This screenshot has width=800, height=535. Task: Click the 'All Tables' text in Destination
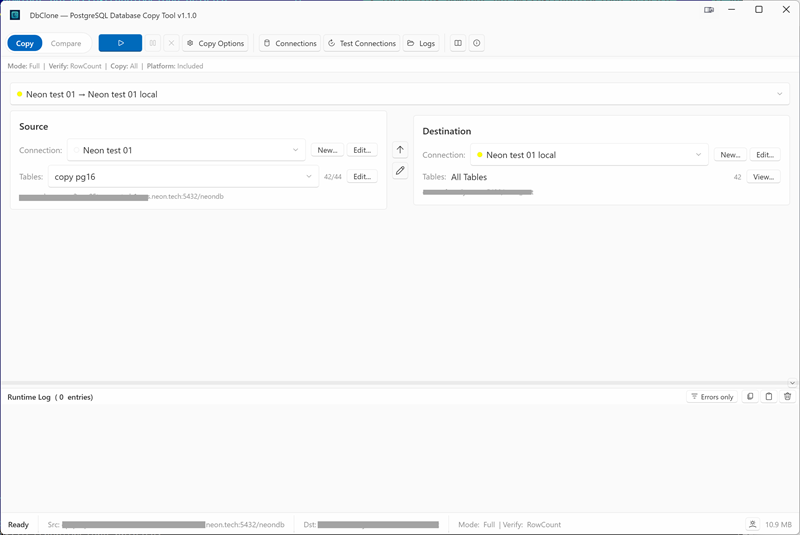point(469,177)
